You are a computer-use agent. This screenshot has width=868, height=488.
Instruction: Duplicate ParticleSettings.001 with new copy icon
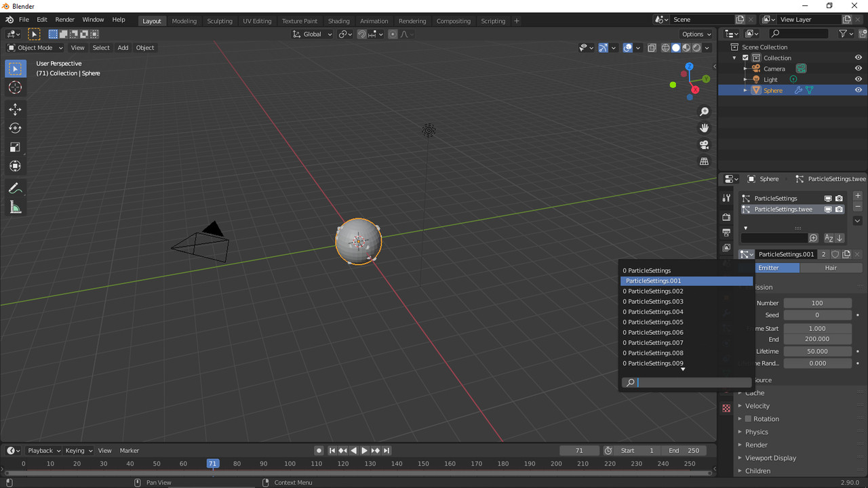tap(846, 254)
